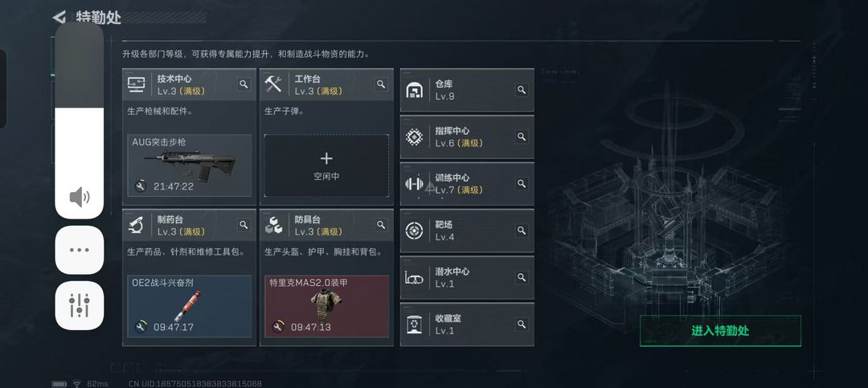Select the 潜水中心 Lv.1 department
Image resolution: width=868 pixels, height=388 pixels.
pyautogui.click(x=467, y=278)
